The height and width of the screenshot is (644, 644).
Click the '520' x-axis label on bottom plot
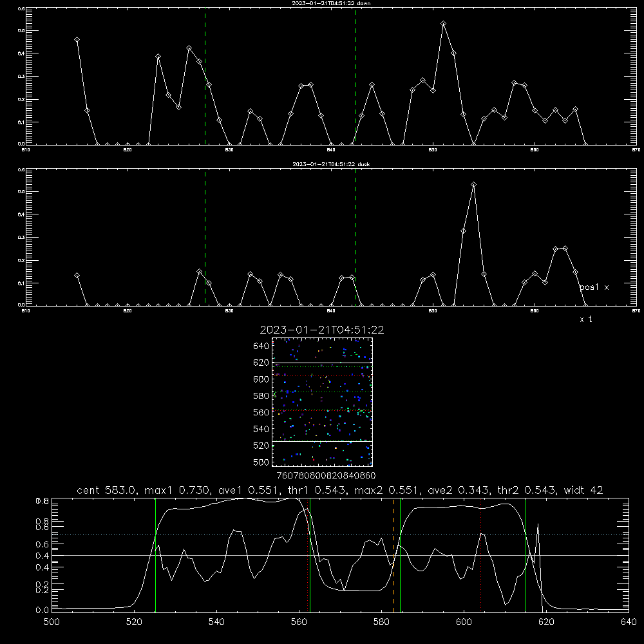tap(134, 622)
